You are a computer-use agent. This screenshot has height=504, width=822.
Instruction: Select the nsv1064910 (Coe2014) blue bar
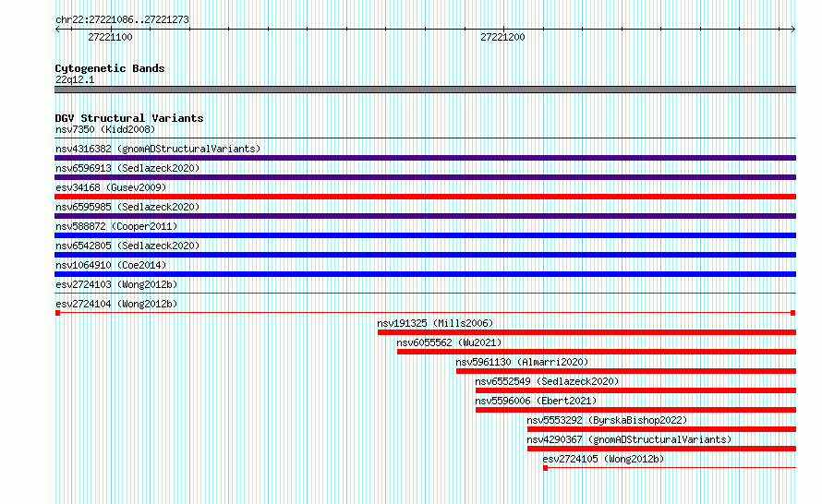pos(425,274)
